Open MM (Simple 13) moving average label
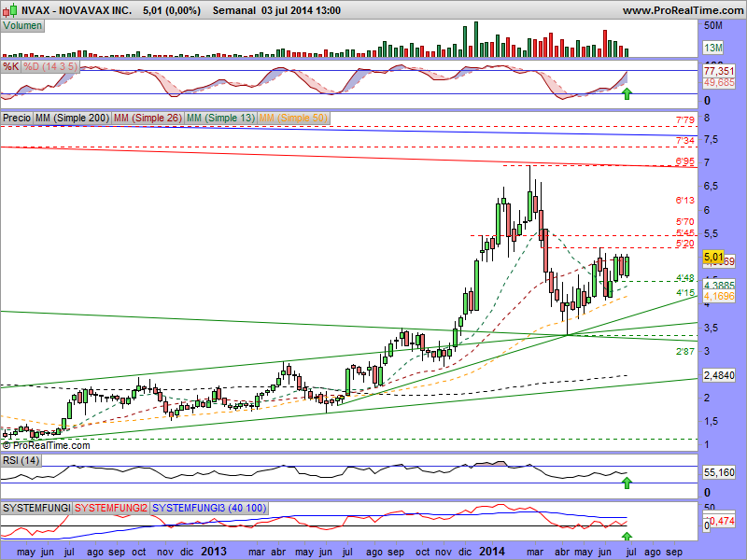 click(220, 118)
